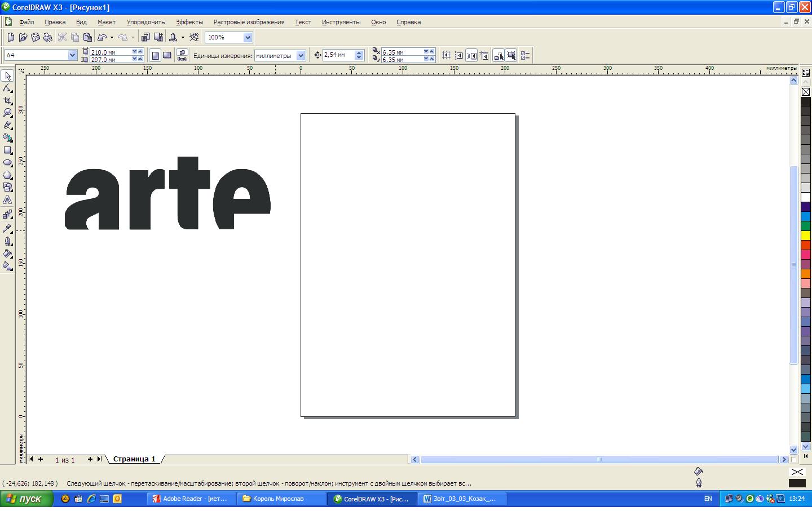This screenshot has height=511, width=812.
Task: Open the Эффекты menu
Action: click(x=189, y=22)
